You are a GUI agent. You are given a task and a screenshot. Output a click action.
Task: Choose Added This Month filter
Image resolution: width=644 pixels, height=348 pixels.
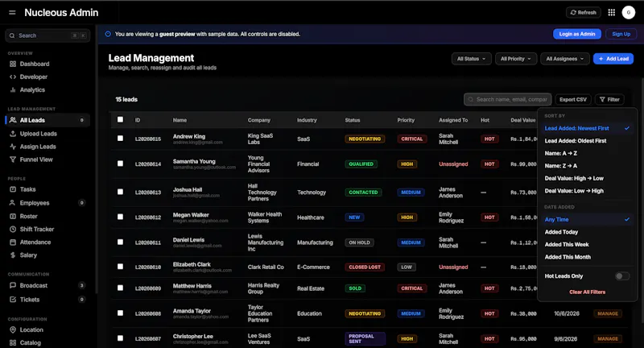pos(587,257)
